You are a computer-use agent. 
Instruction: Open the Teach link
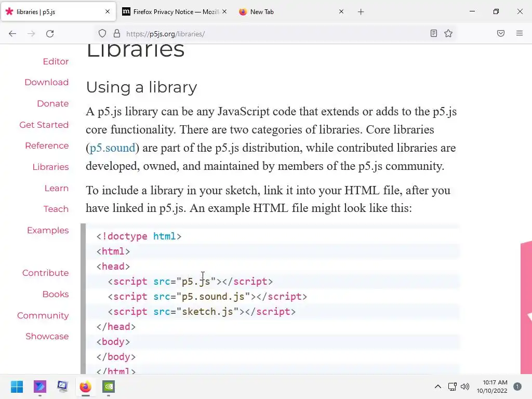[x=56, y=209]
